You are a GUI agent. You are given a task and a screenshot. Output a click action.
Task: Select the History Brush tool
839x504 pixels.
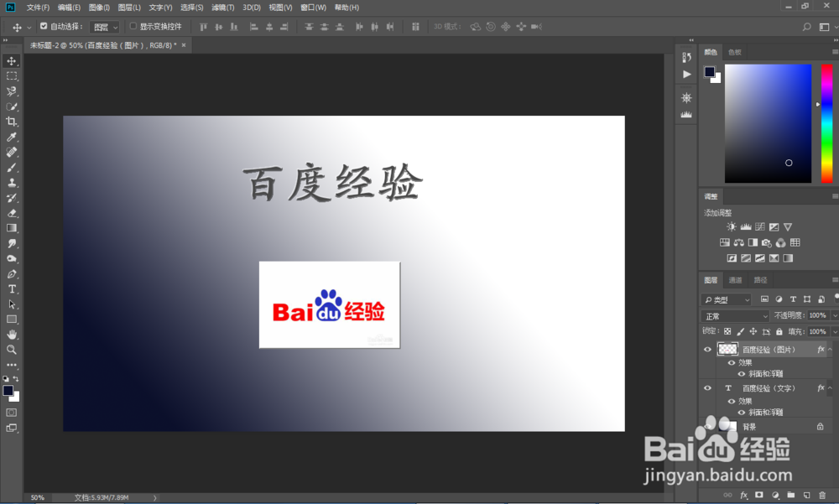coord(11,198)
